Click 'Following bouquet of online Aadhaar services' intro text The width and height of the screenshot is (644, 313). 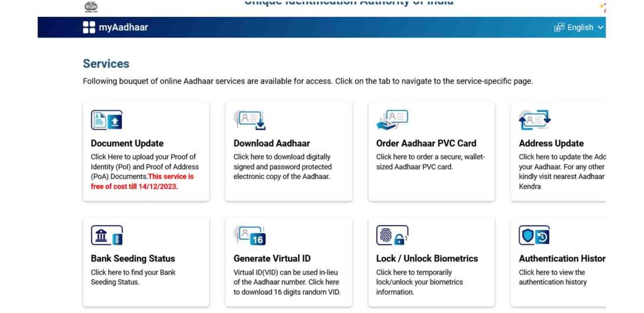308,81
